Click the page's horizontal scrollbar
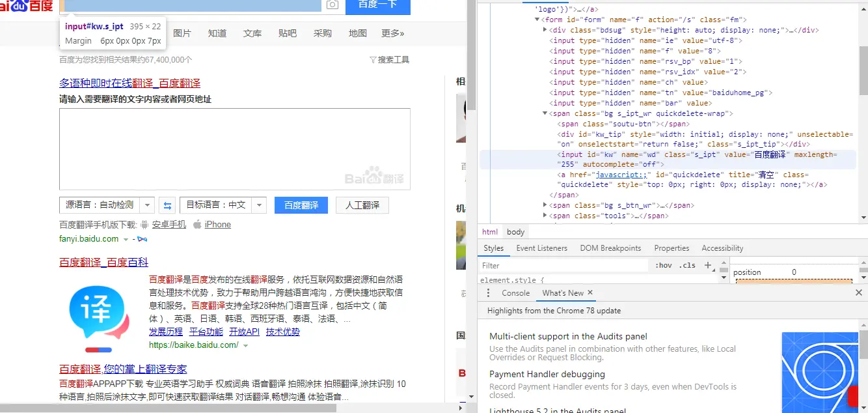The width and height of the screenshot is (868, 413). click(x=168, y=408)
